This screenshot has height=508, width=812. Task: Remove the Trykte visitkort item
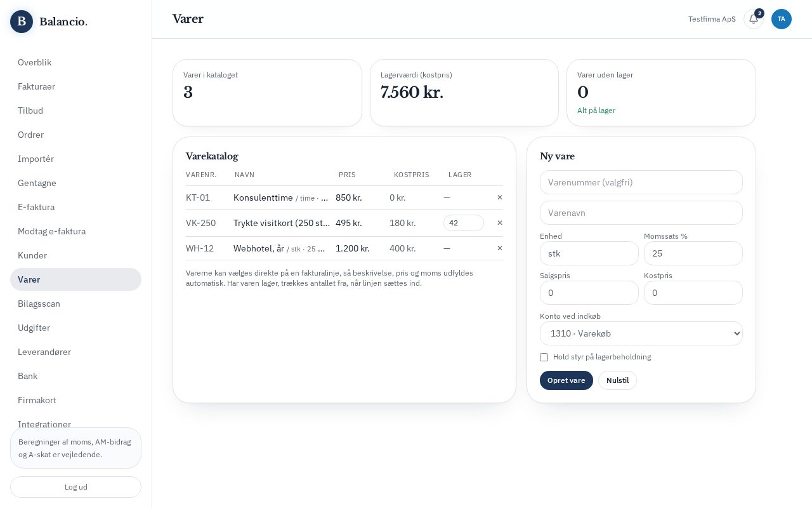point(500,223)
